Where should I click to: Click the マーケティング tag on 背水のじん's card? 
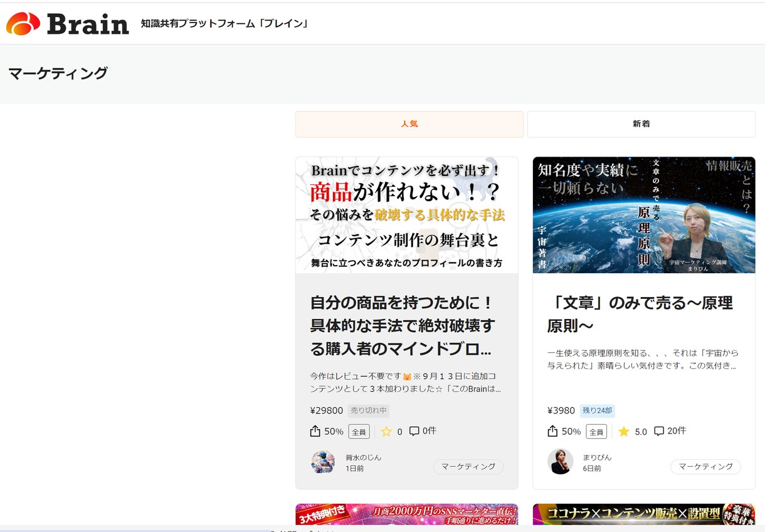click(x=468, y=467)
